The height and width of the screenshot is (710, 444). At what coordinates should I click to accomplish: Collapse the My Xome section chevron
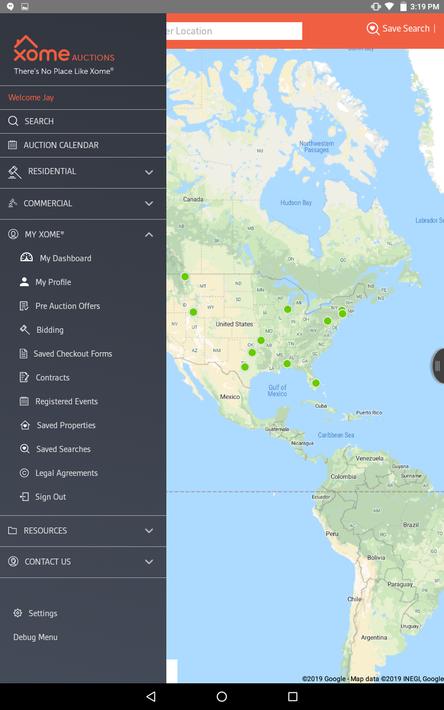[x=149, y=235]
